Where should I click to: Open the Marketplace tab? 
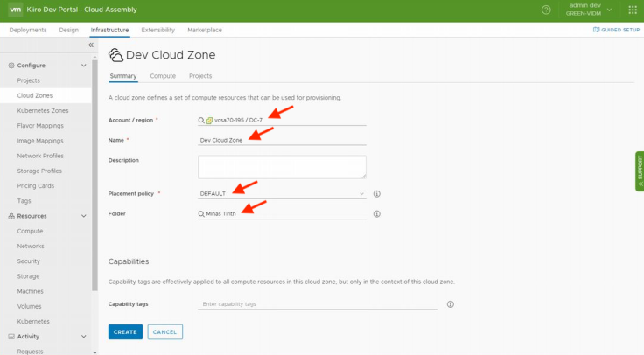tap(205, 30)
